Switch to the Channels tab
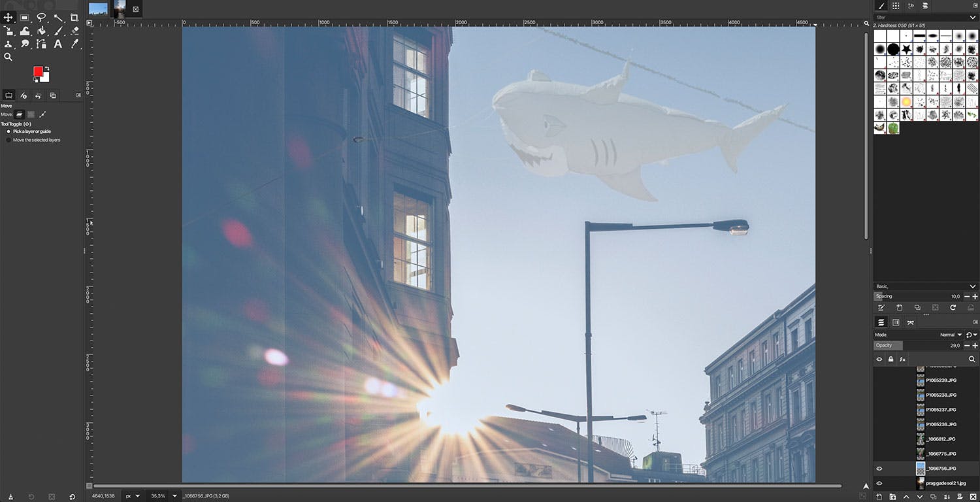This screenshot has width=980, height=502. [x=896, y=322]
